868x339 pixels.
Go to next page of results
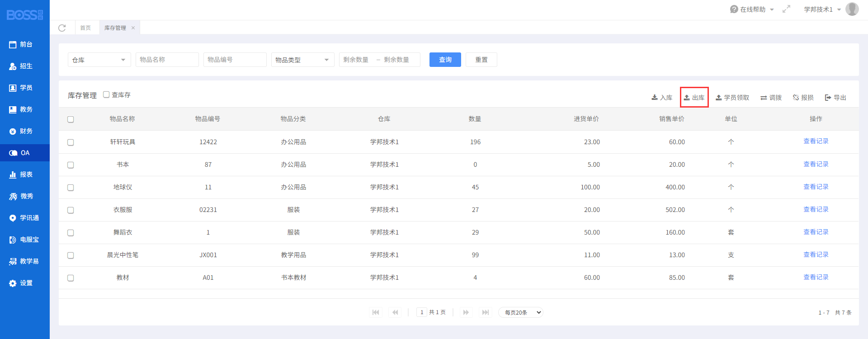tap(466, 312)
